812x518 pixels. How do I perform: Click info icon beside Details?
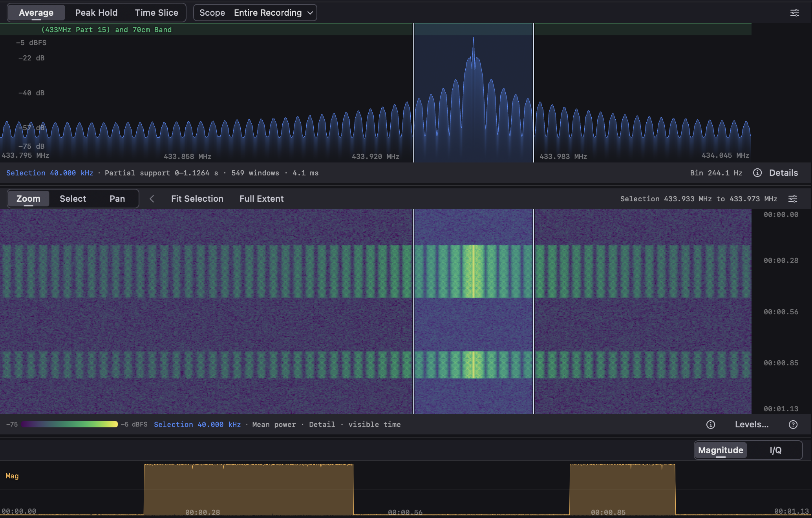coord(757,173)
